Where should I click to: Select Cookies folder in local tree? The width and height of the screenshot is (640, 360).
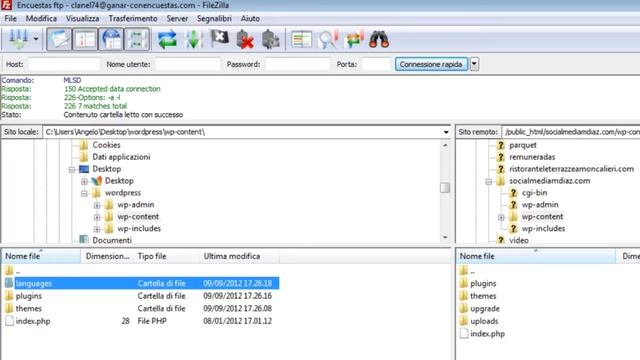tap(106, 145)
